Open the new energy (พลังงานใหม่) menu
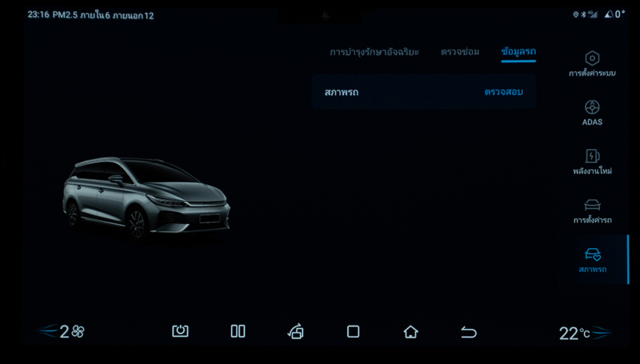 pyautogui.click(x=592, y=162)
